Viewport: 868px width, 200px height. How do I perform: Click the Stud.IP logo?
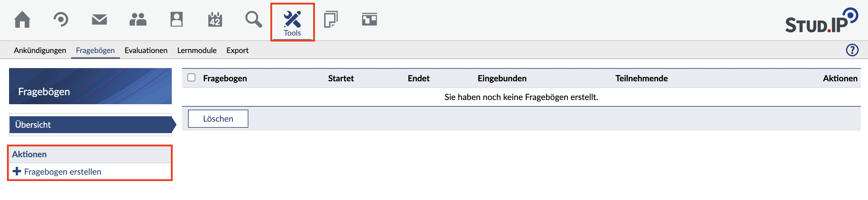(821, 21)
